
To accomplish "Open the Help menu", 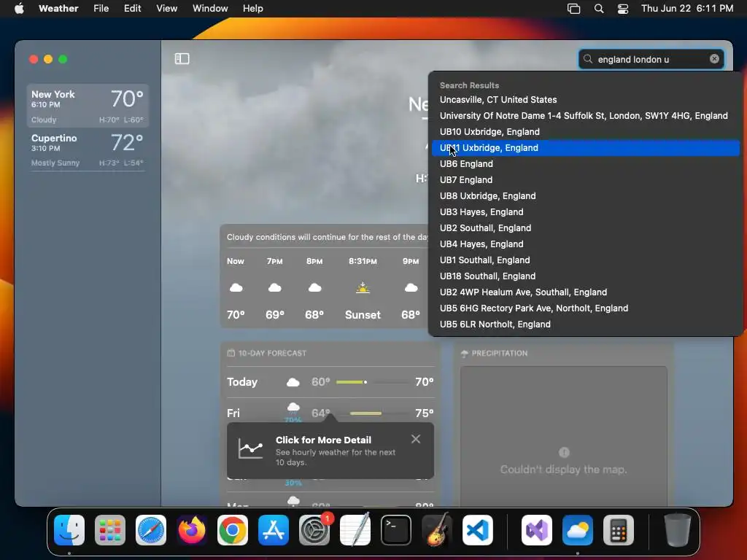I will (252, 9).
